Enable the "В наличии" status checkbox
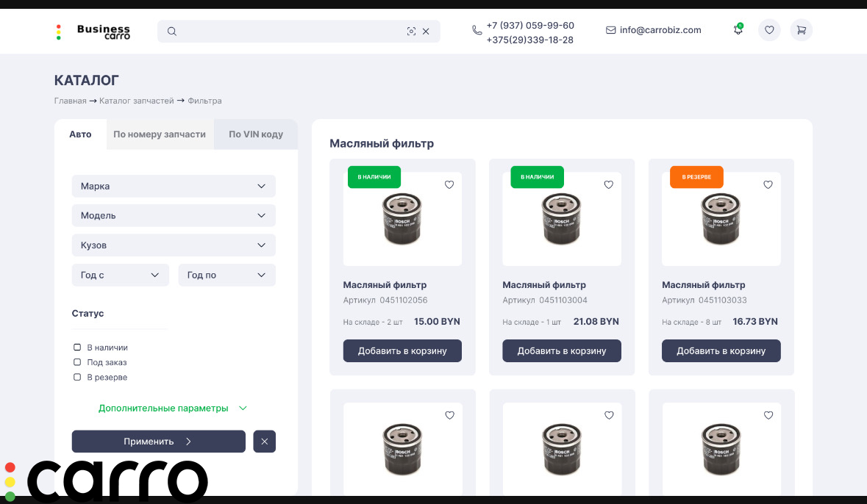This screenshot has width=867, height=504. (77, 348)
